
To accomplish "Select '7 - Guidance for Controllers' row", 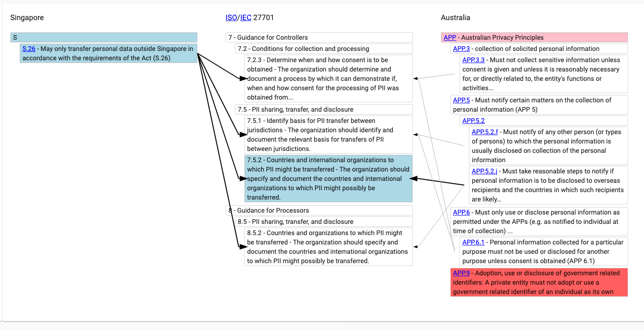I will 319,37.
